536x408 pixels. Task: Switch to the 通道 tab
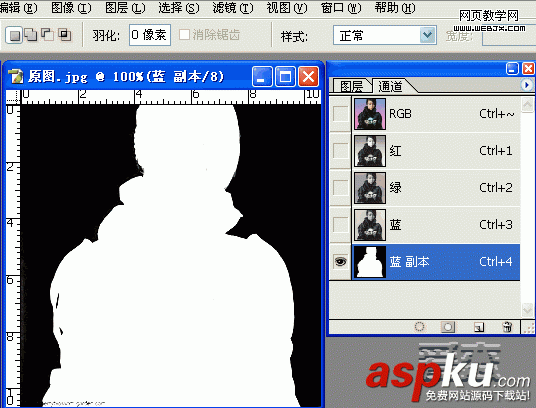[x=390, y=86]
